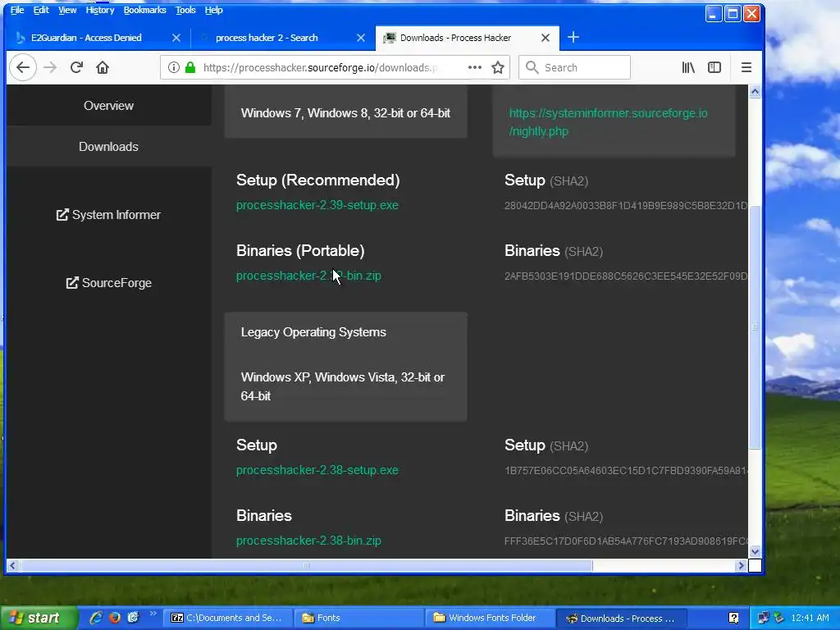Reload the current page

[x=76, y=67]
